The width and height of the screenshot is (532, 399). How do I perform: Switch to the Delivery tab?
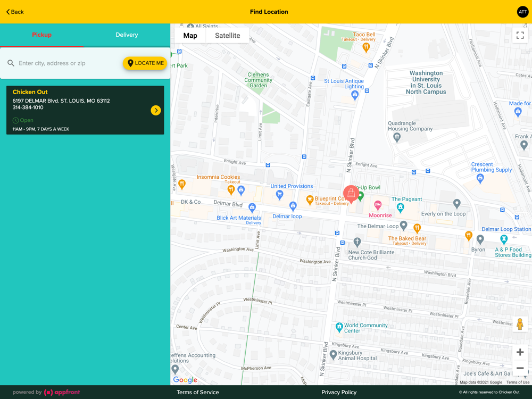tap(127, 35)
